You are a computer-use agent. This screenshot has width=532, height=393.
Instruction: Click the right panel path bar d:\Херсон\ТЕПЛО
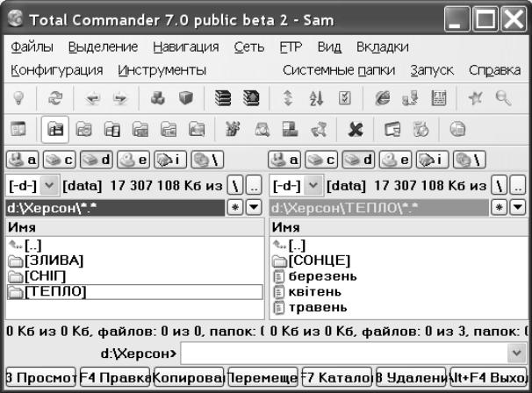[379, 208]
